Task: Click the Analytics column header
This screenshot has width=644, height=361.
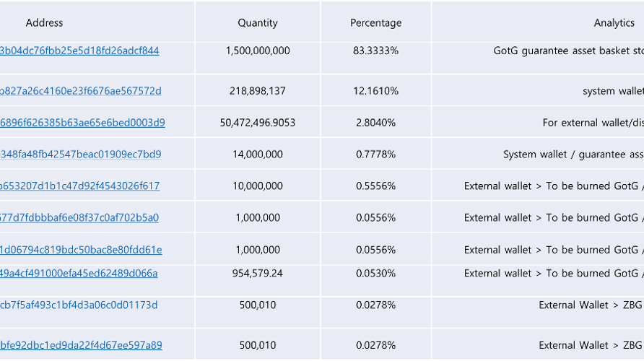Action: click(x=614, y=23)
